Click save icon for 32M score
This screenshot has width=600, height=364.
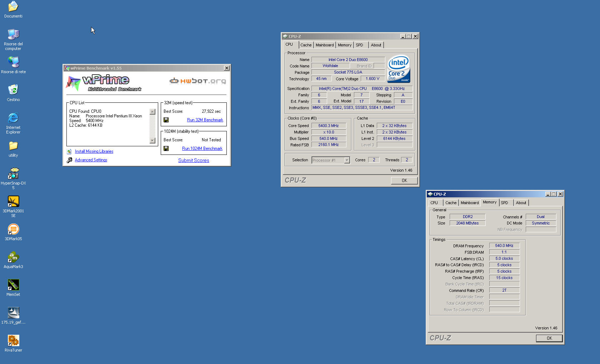point(166,120)
